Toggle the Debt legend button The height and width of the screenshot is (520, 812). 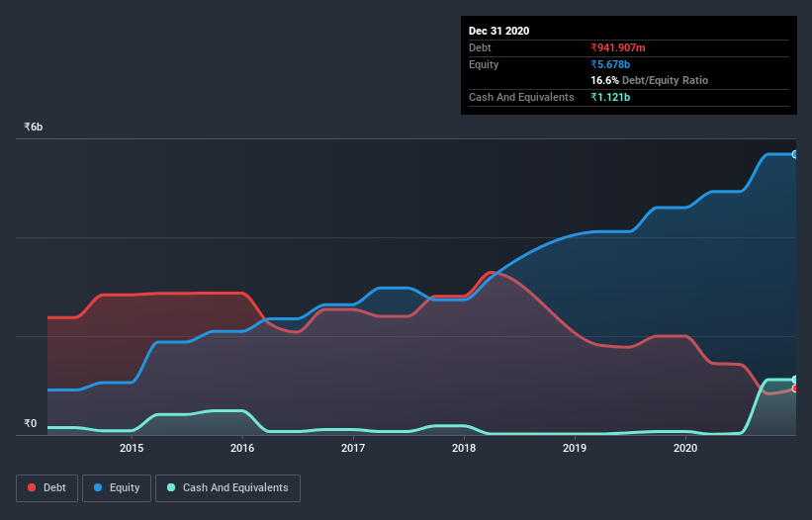click(46, 488)
